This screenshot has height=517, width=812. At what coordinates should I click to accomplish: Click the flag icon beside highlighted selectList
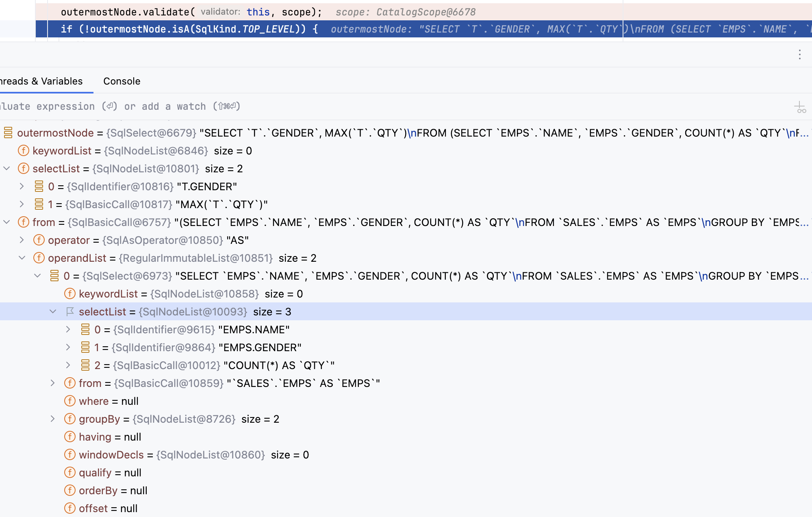(x=70, y=312)
